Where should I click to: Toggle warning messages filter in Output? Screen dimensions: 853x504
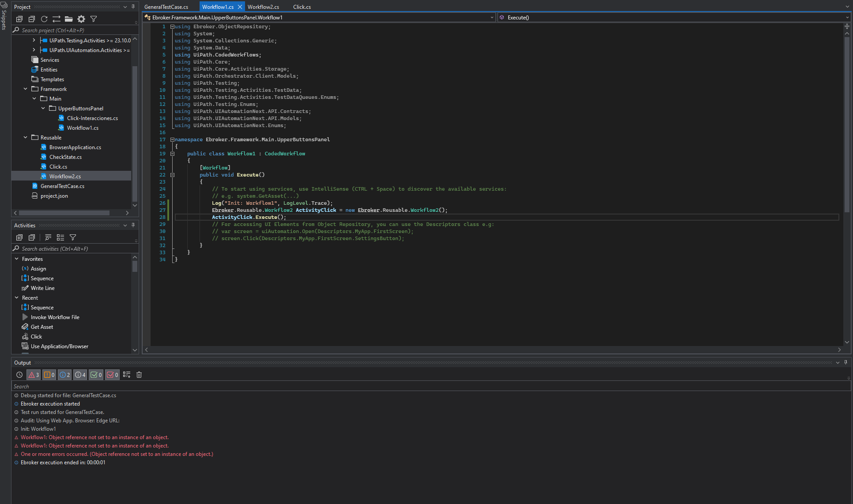point(49,375)
